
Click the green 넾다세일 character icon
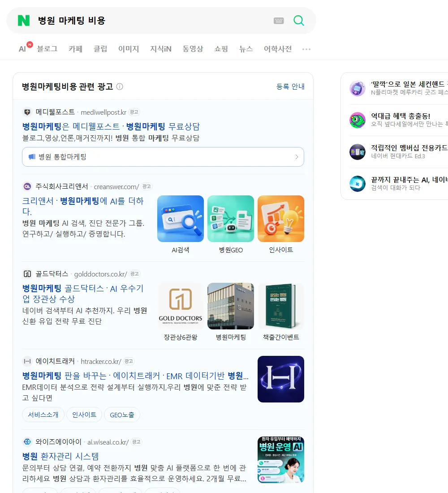coord(358,120)
